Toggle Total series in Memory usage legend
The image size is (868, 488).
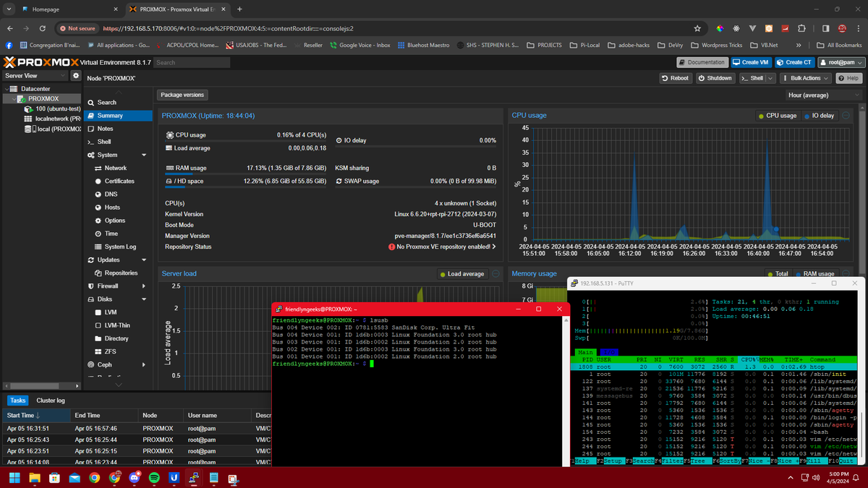pyautogui.click(x=778, y=274)
